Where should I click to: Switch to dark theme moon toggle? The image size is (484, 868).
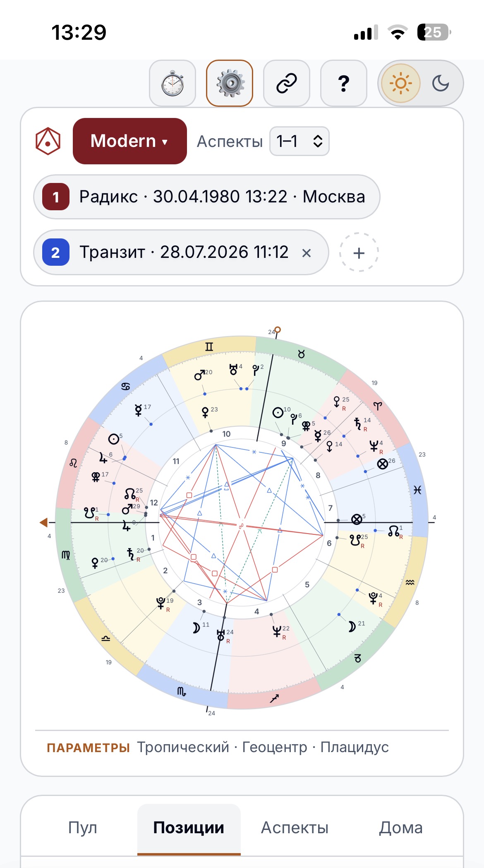pos(441,83)
